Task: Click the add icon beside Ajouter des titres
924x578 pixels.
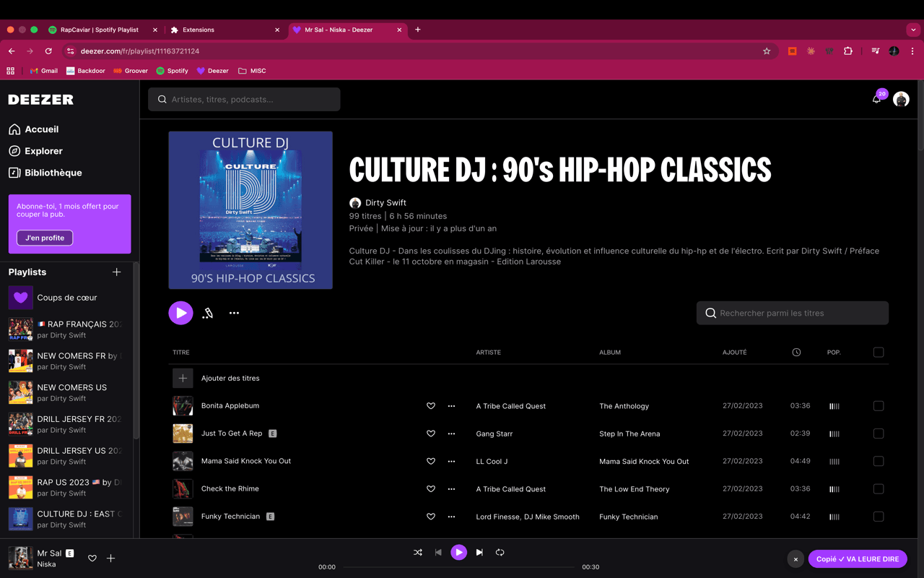Action: (x=183, y=378)
